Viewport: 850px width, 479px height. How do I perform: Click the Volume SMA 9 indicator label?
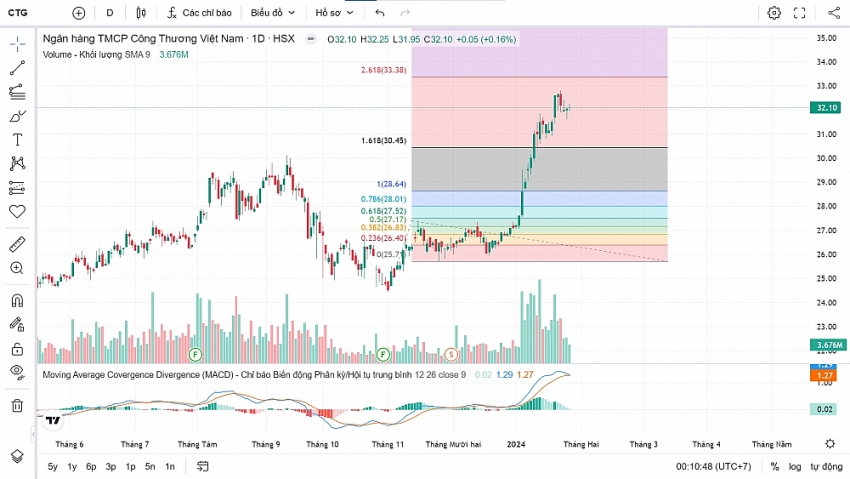point(96,55)
